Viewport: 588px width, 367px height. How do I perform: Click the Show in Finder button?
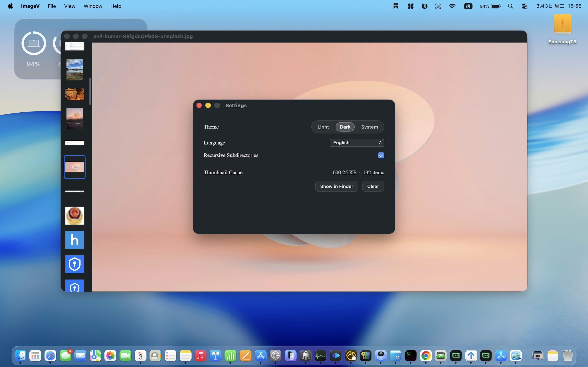click(337, 186)
